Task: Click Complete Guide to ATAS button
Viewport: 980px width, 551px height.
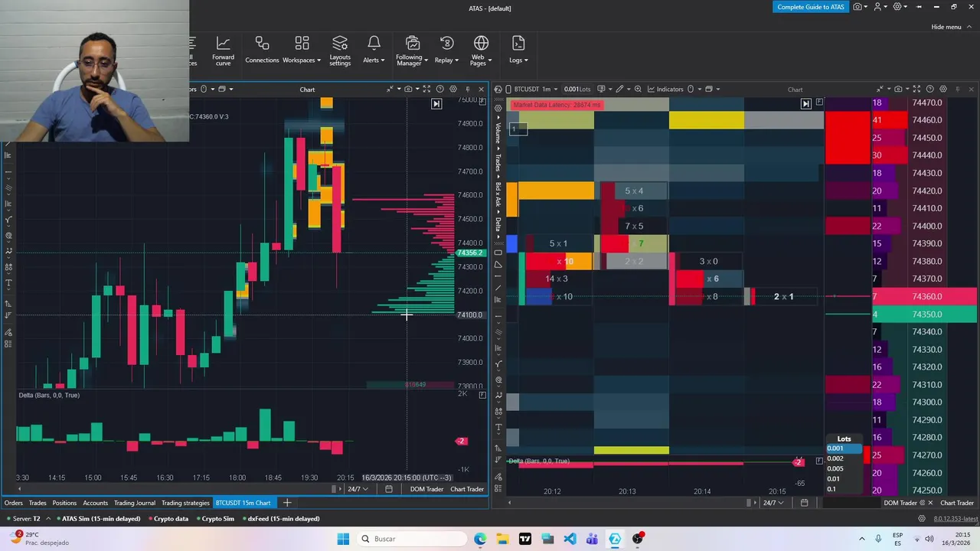Action: (810, 7)
